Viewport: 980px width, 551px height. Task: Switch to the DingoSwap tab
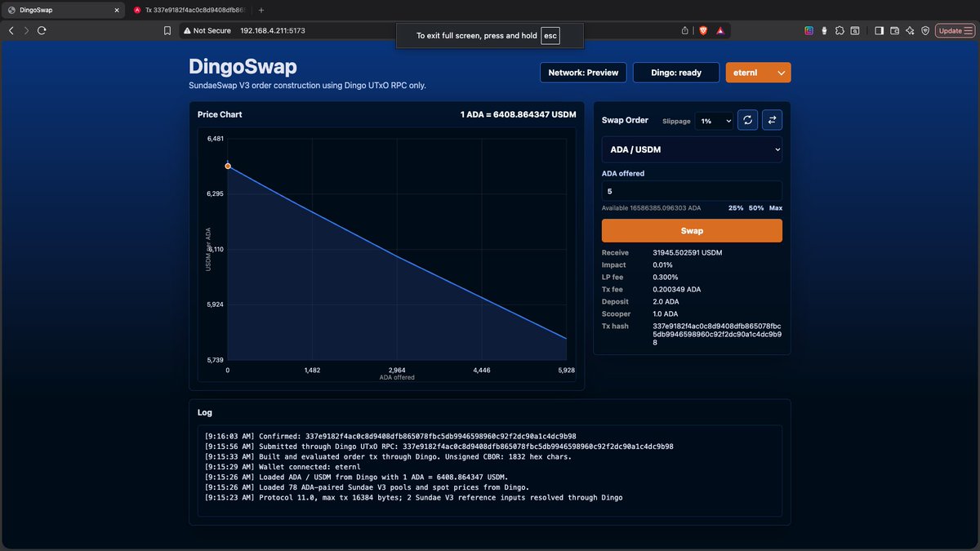[x=61, y=10]
